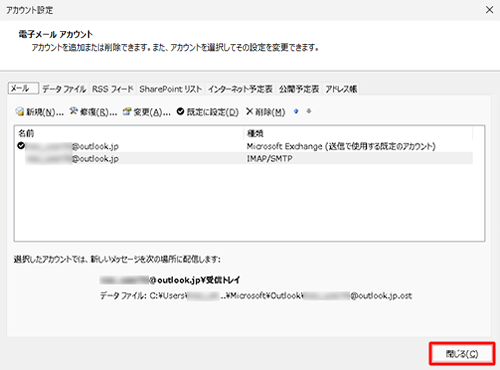Click the 閉じる(C) close button
Screen dimensions: 500x370
pos(462,354)
